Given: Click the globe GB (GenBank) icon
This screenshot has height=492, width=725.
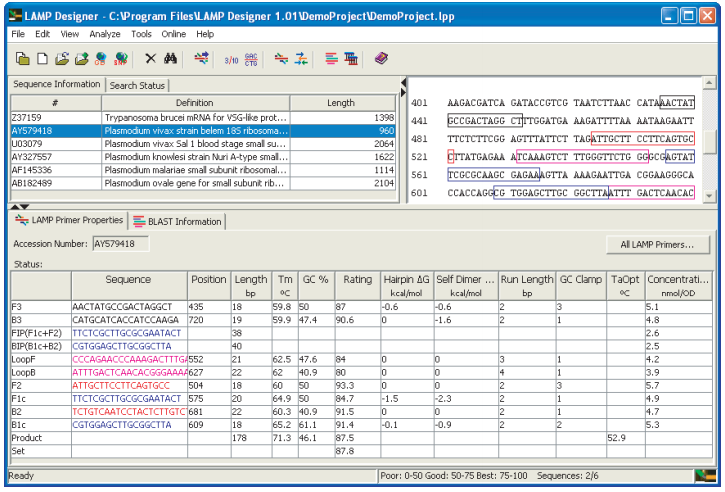Looking at the screenshot, I should tap(100, 59).
